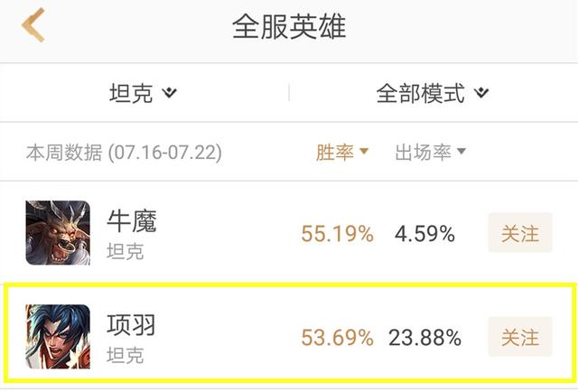Tap the back arrow icon
Viewport: 578px width, 392px height.
(33, 26)
